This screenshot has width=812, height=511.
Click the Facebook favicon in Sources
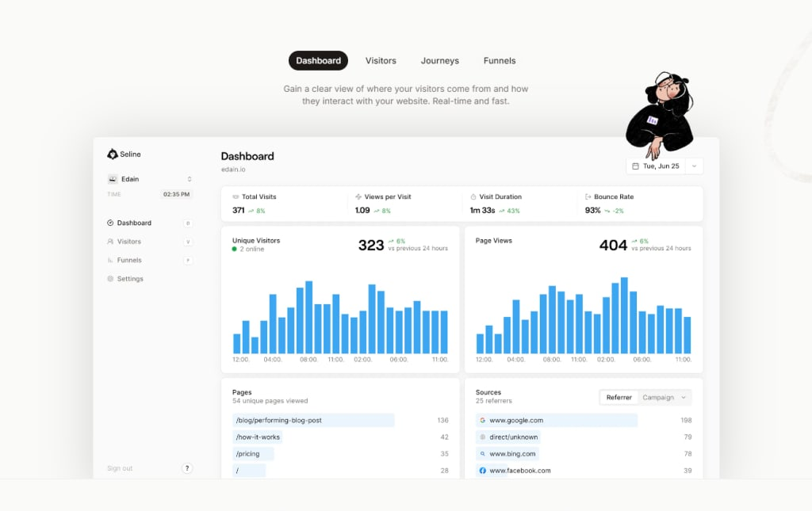483,471
